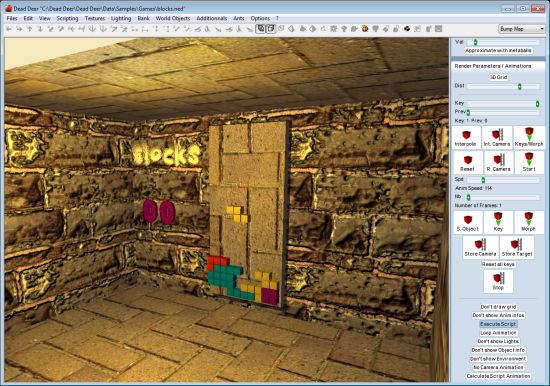This screenshot has width=550, height=386.
Task: Toggle No Camera Animation option
Action: coord(498,367)
